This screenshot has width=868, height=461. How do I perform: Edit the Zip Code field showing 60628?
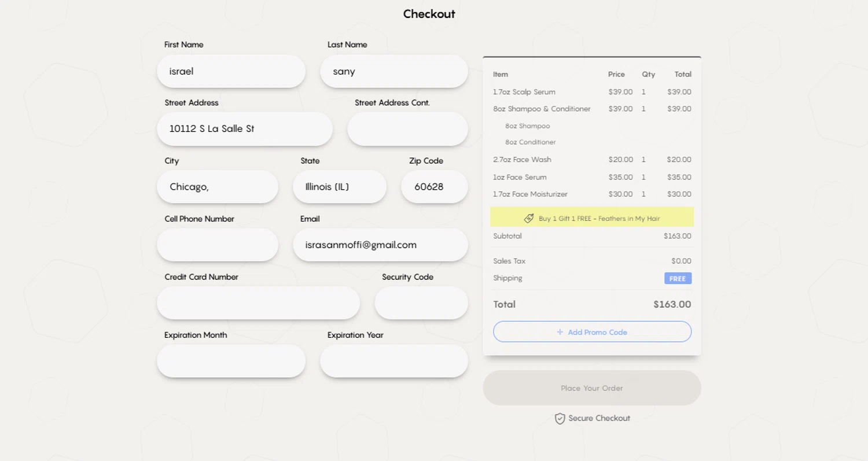(x=435, y=187)
